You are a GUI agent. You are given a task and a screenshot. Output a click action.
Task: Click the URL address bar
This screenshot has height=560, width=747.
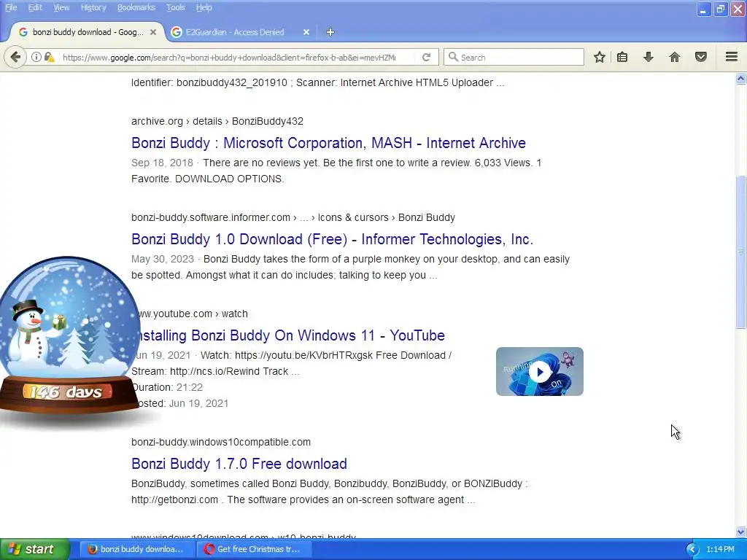click(228, 57)
